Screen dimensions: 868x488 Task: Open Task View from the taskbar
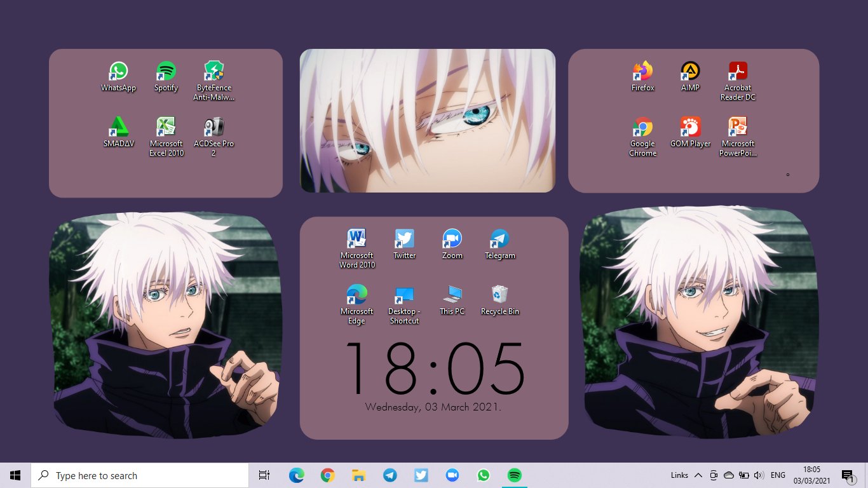[x=264, y=475]
